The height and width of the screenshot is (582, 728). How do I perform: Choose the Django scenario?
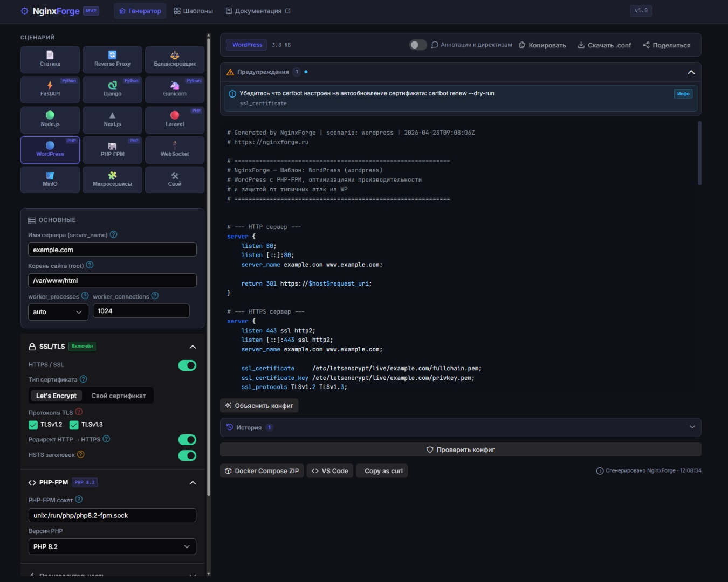click(112, 89)
